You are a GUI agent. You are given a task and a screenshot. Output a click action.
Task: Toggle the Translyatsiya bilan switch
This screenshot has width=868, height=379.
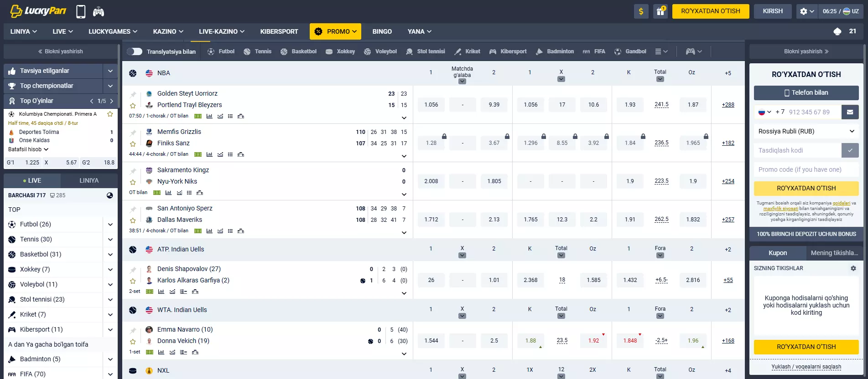pos(135,51)
